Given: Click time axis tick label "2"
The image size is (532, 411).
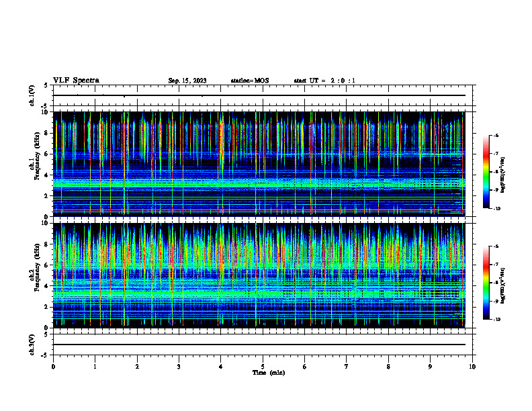Looking at the screenshot, I should click(137, 367).
